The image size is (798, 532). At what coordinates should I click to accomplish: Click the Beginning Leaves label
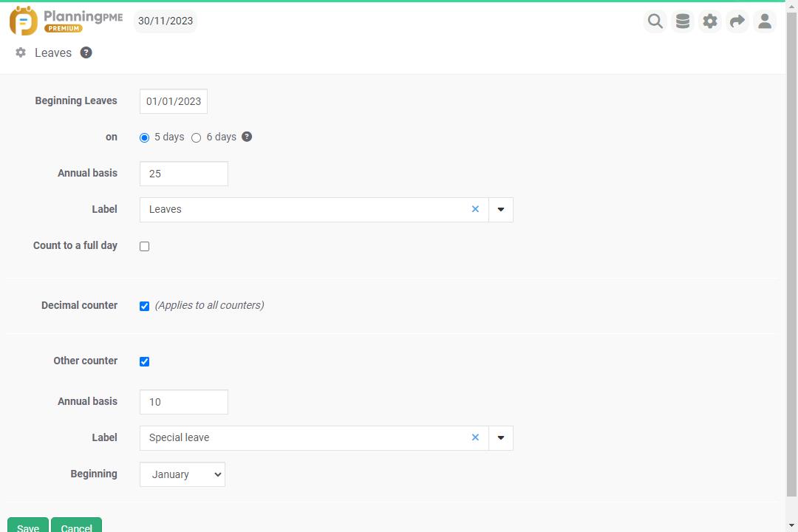click(76, 100)
